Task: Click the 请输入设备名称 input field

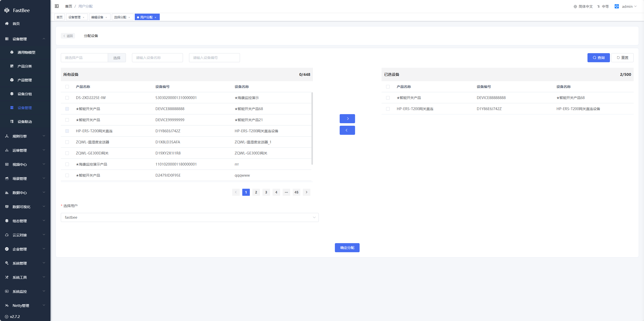Action: 157,58
